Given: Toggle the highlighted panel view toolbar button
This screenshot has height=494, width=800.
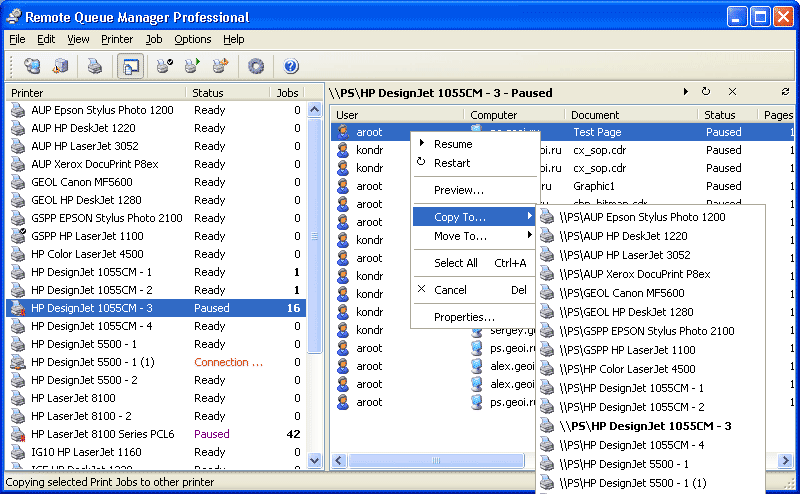Looking at the screenshot, I should [130, 67].
